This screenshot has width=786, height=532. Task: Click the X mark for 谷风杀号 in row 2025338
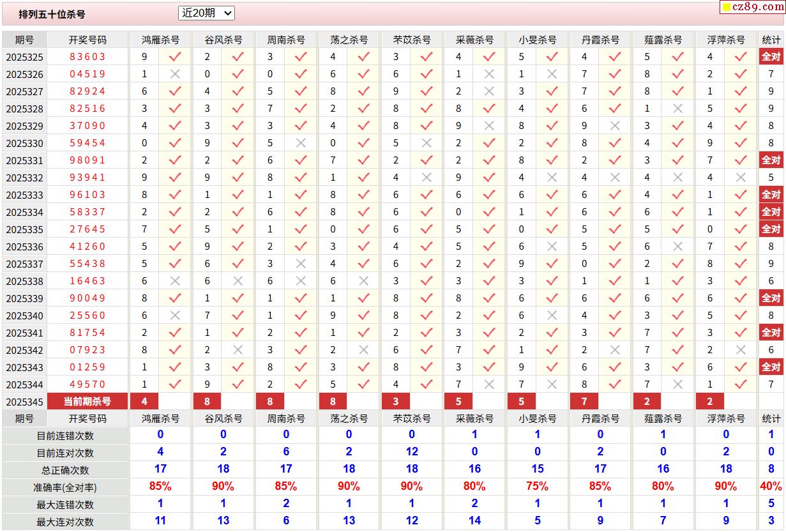(x=238, y=281)
